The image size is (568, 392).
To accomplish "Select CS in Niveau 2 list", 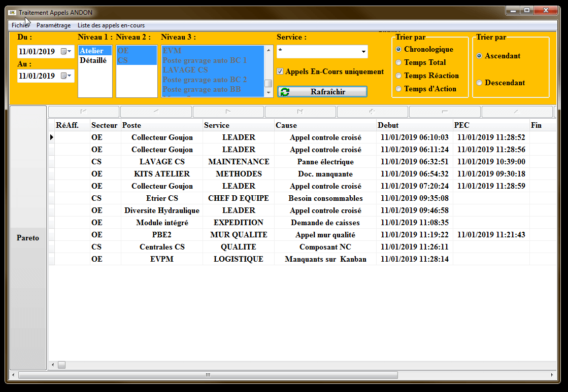I will (137, 60).
